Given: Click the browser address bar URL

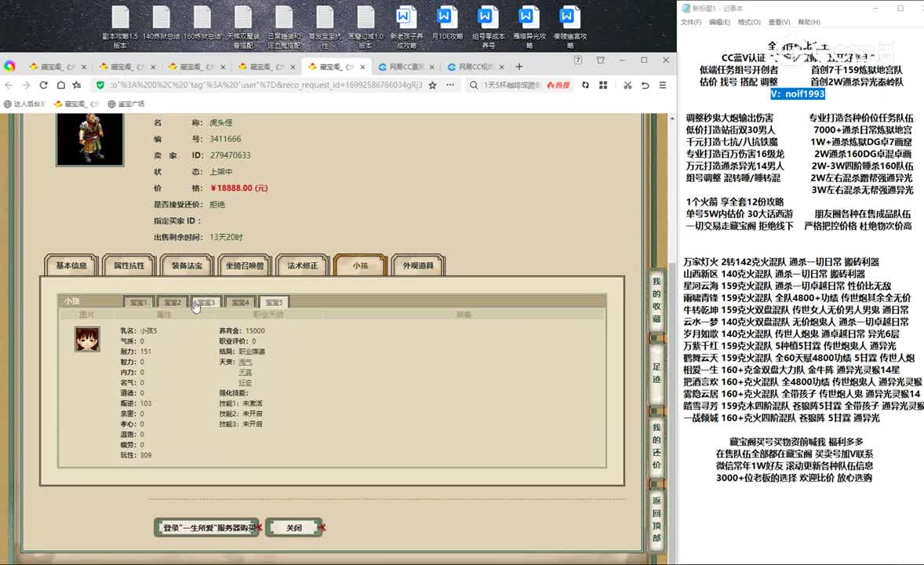Looking at the screenshot, I should point(267,85).
